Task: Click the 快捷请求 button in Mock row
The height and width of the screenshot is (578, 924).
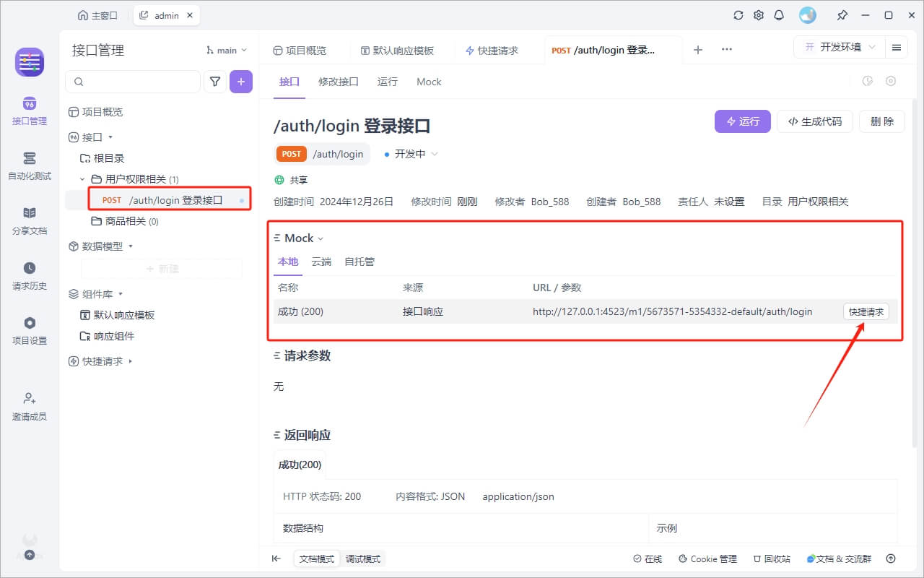Action: (x=866, y=311)
